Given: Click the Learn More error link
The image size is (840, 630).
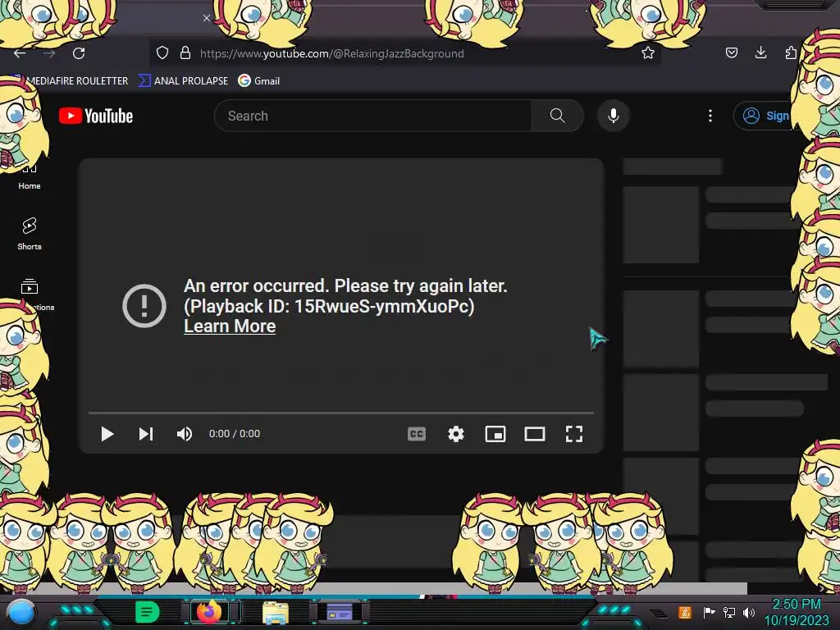Looking at the screenshot, I should (230, 326).
